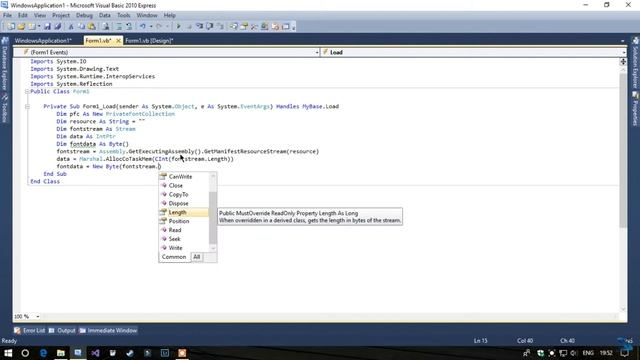This screenshot has height=360, width=640.
Task: Comment out selected lines icon
Action: (119, 27)
